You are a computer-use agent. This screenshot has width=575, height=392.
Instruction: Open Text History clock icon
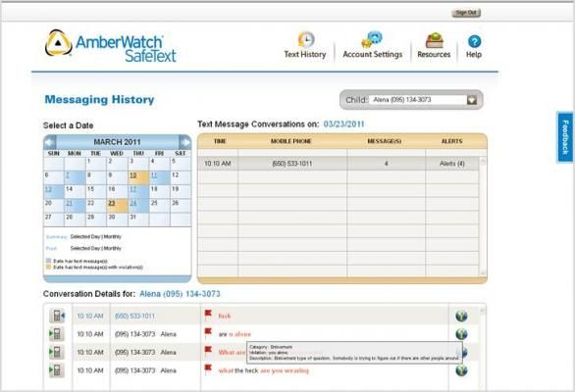click(x=306, y=39)
